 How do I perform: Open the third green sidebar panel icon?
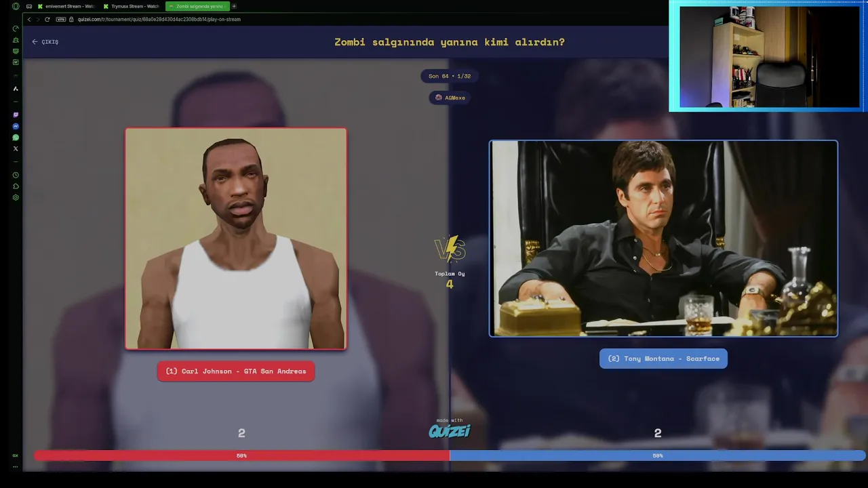16,51
